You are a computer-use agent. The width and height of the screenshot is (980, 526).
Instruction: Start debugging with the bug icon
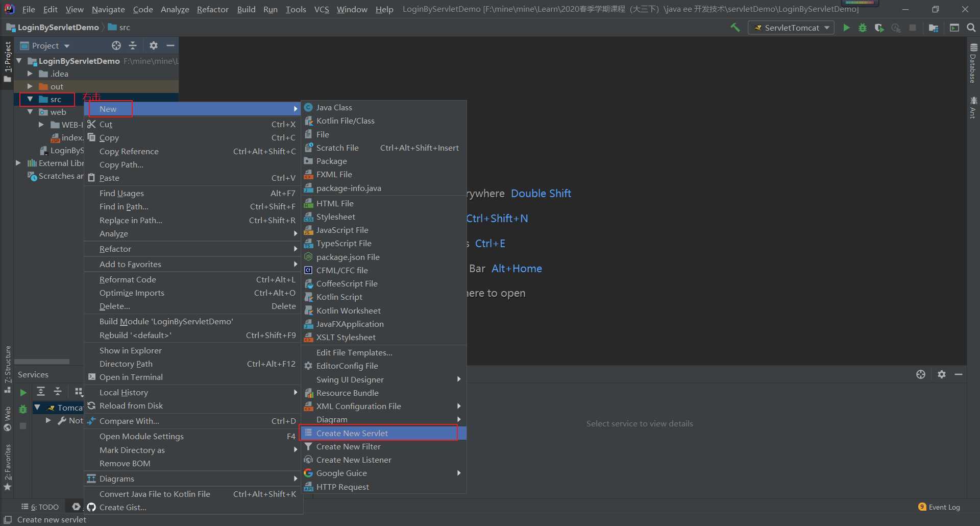pos(863,28)
